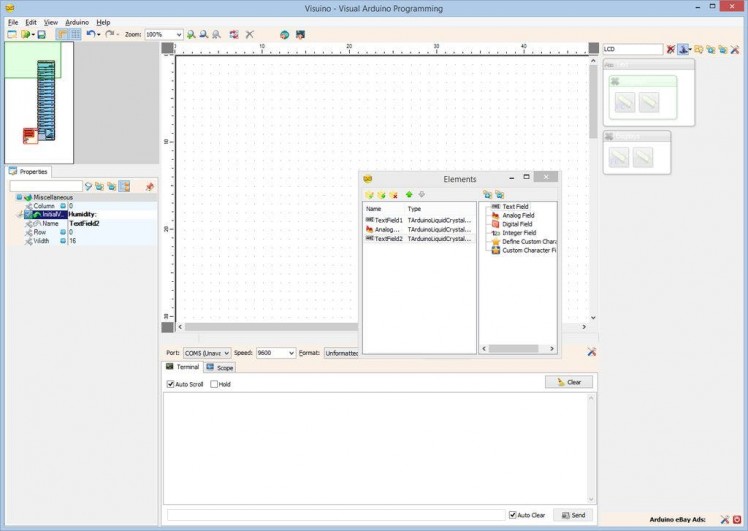Switch to the Scope tab
Screen dimensions: 748x531
[x=219, y=367]
